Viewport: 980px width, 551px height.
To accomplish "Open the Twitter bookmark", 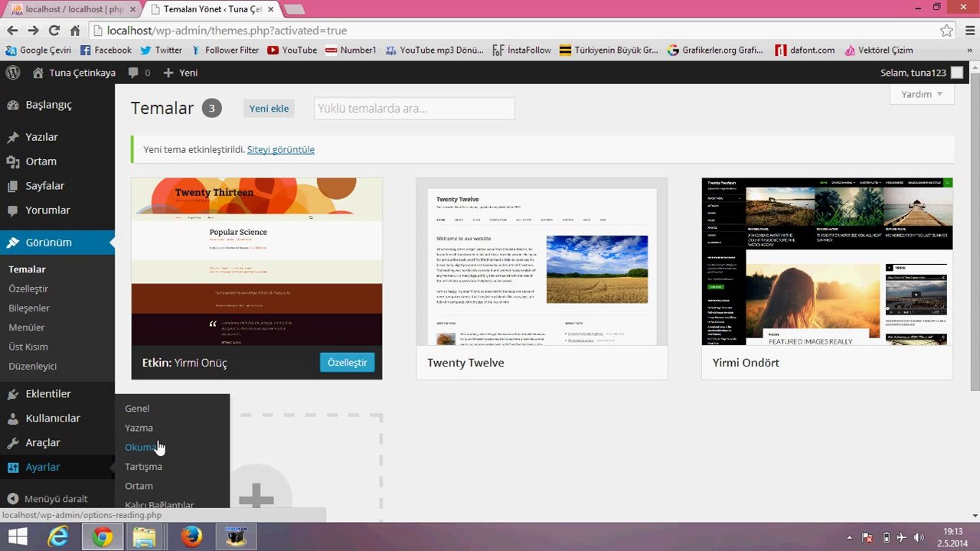I will pyautogui.click(x=161, y=51).
